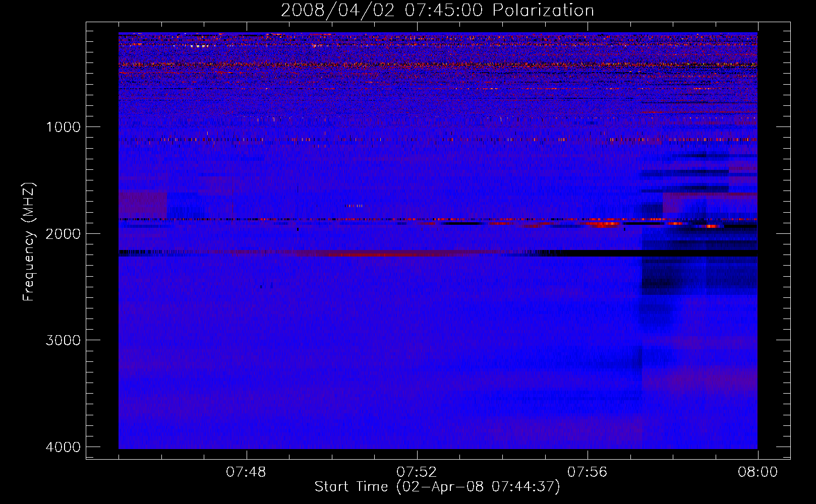
Task: Click the 07:56 time tick label
Action: 587,472
